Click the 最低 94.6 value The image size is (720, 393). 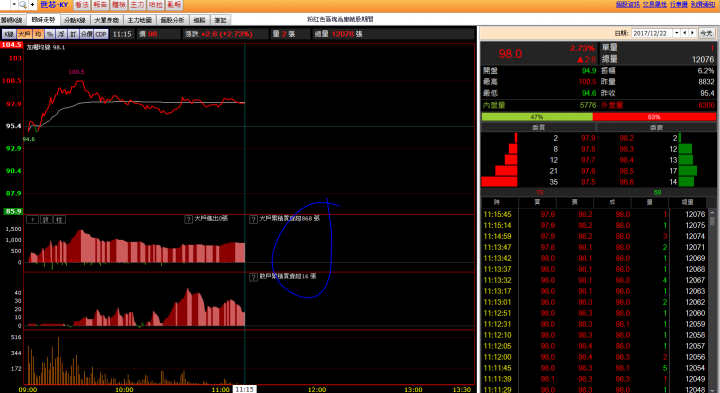coord(589,93)
